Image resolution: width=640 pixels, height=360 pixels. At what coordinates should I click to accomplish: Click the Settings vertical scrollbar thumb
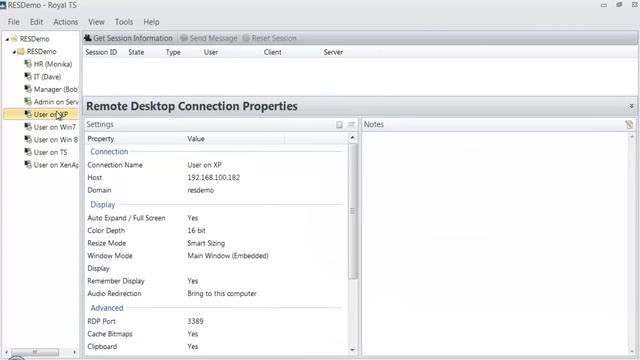pos(353,211)
